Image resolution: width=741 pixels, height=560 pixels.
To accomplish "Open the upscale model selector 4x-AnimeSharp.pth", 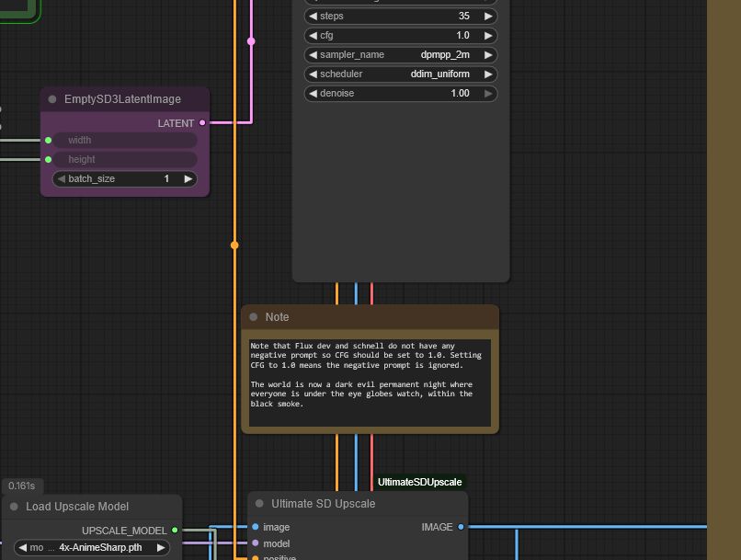I will click(92, 547).
